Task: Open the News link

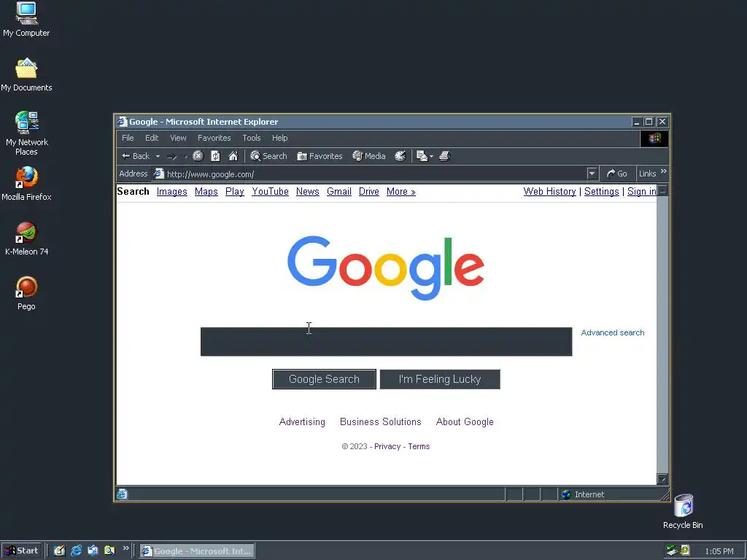Action: click(x=308, y=192)
